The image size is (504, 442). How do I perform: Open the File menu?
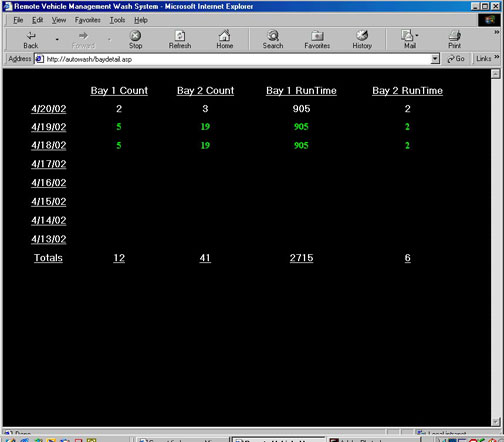pos(18,20)
